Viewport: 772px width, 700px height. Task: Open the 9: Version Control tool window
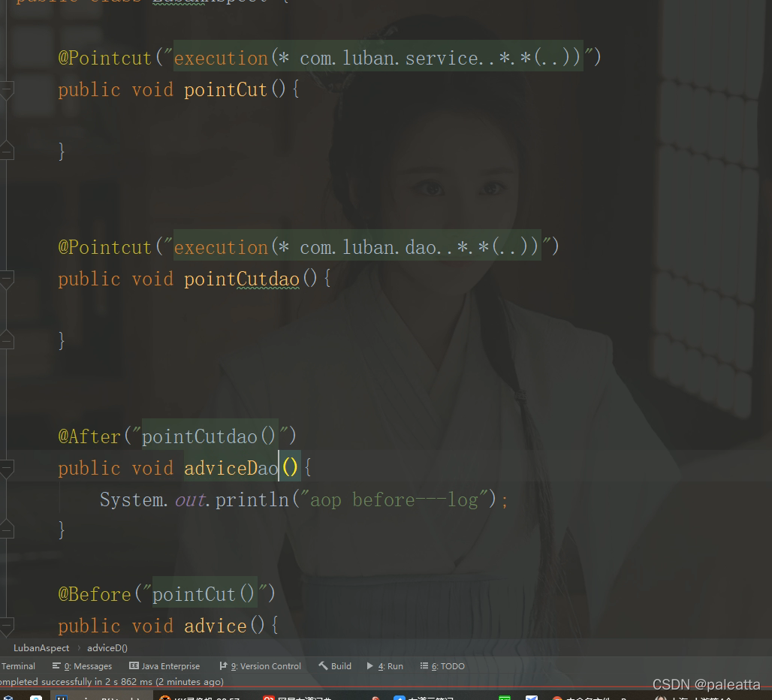[260, 666]
